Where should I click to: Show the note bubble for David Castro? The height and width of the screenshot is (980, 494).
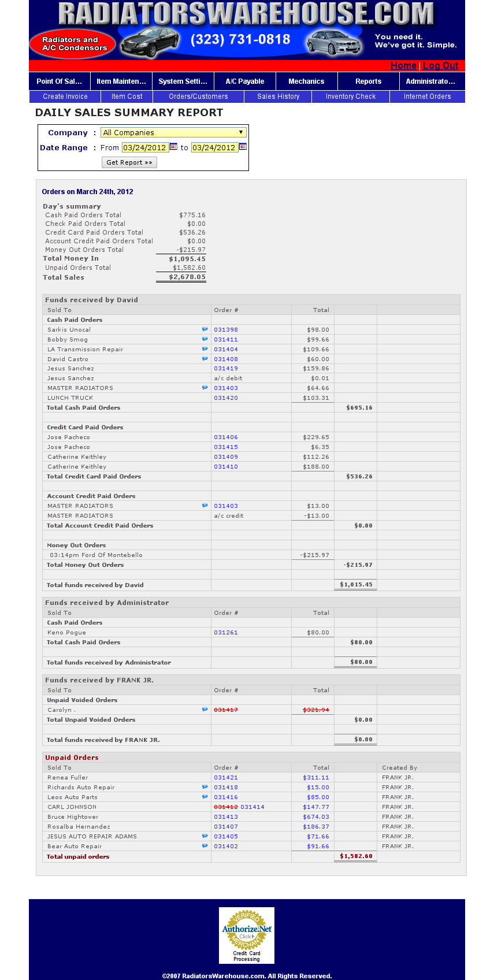click(205, 359)
